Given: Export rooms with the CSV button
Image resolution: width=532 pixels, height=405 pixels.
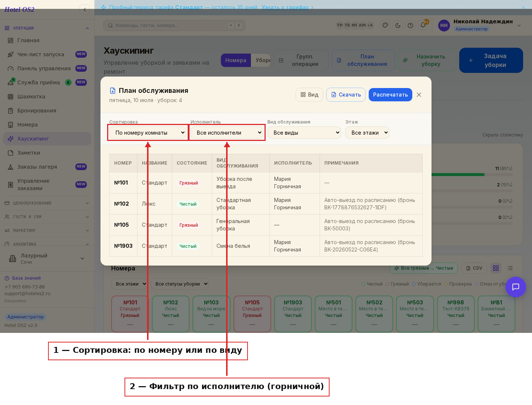Looking at the screenshot, I should pyautogui.click(x=474, y=268).
